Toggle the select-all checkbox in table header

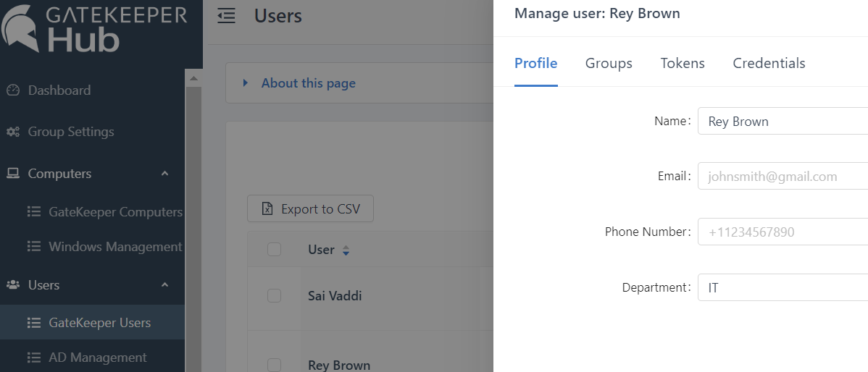coord(274,250)
